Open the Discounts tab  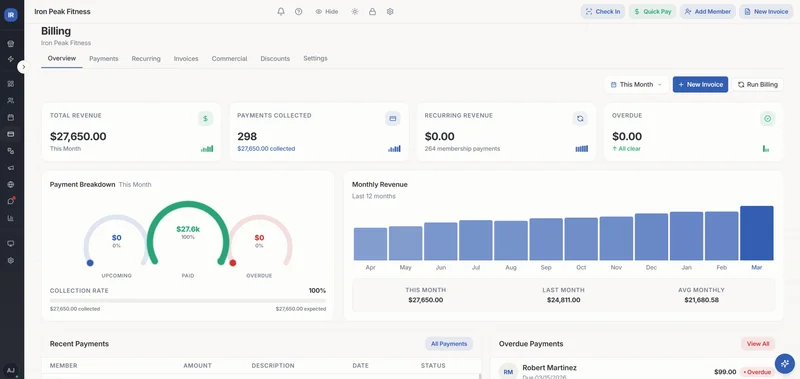point(275,59)
